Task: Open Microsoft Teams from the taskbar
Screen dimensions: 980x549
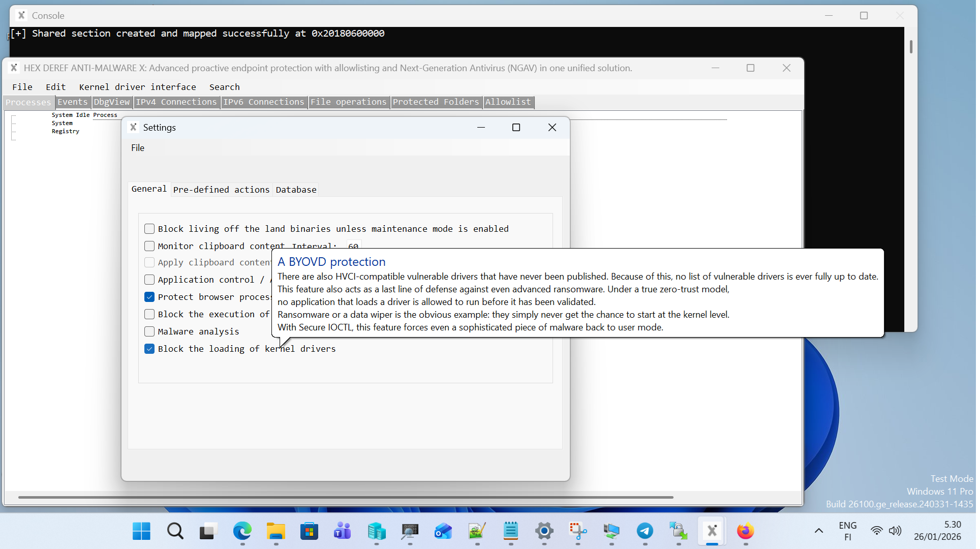Action: pos(343,531)
